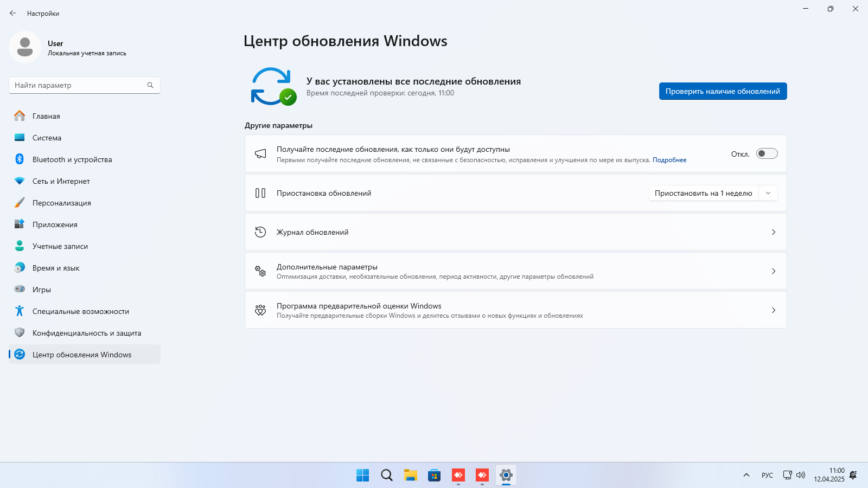This screenshot has height=488, width=868.
Task: Open the Windows Start menu
Action: 362,476
